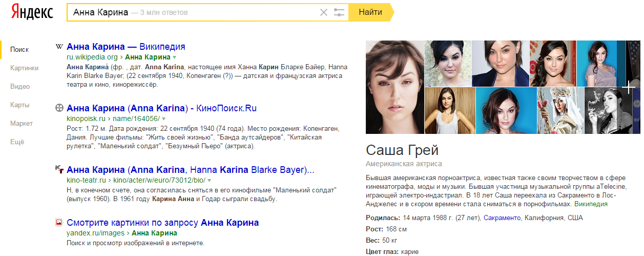Click Поиск и просмотр изображений в интернете snippet

[135, 243]
